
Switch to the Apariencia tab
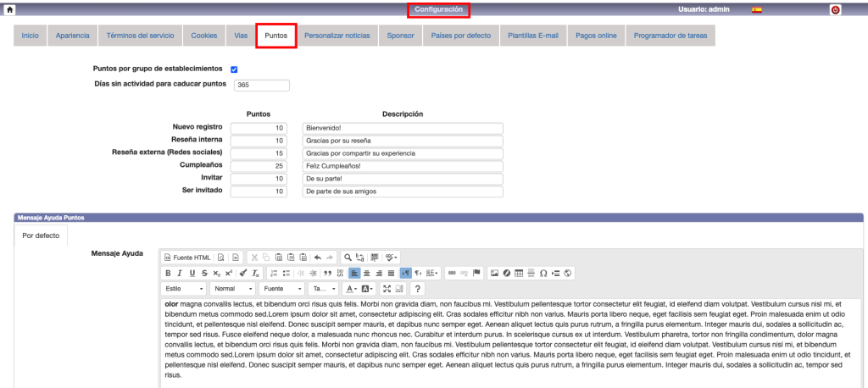[72, 36]
